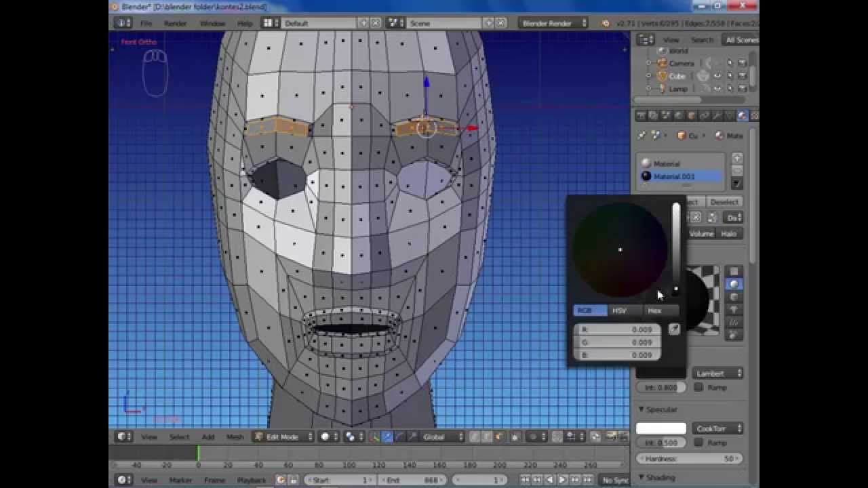This screenshot has width=868, height=488.
Task: Open the Render properties tab icon
Action: click(x=642, y=116)
